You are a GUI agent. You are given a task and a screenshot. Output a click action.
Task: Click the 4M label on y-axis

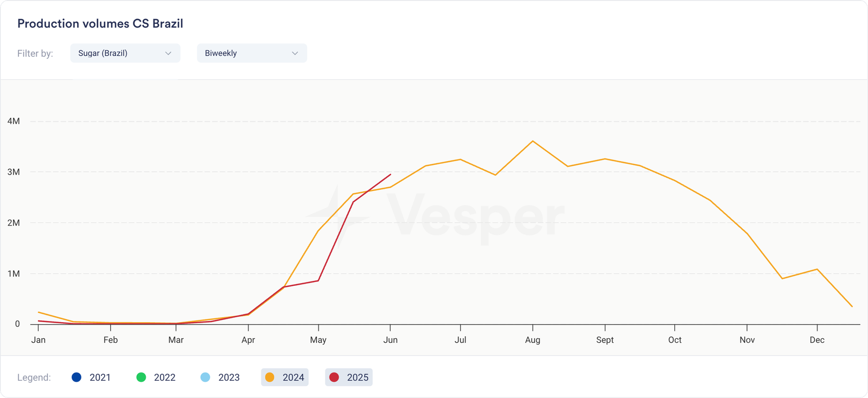point(14,121)
